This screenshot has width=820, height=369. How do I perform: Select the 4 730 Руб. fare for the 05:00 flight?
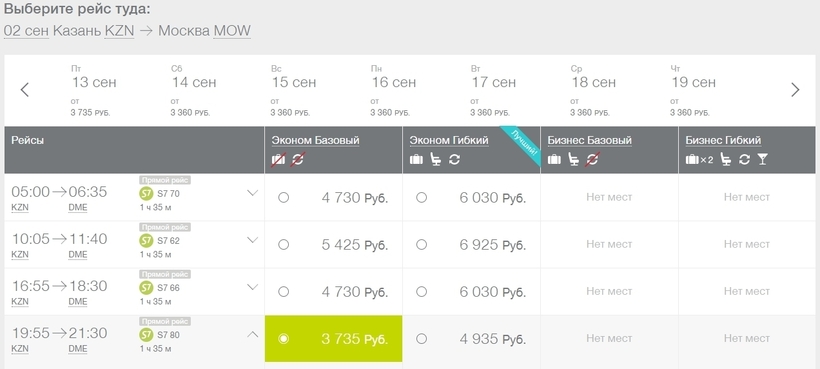click(x=283, y=198)
